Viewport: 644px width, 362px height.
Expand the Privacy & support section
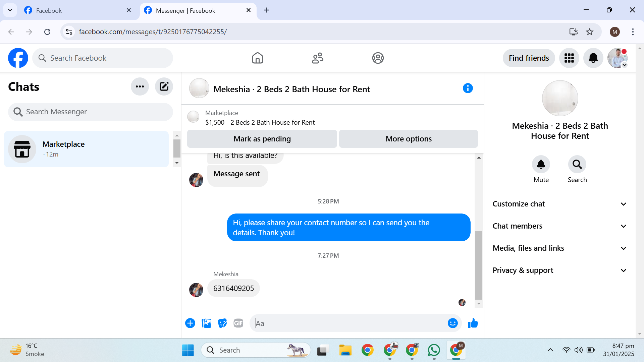pos(560,270)
